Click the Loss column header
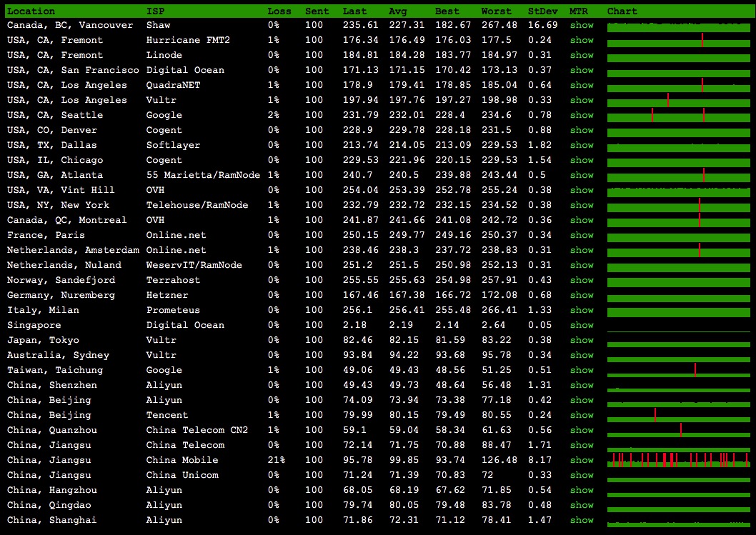The width and height of the screenshot is (756, 535). (x=279, y=11)
